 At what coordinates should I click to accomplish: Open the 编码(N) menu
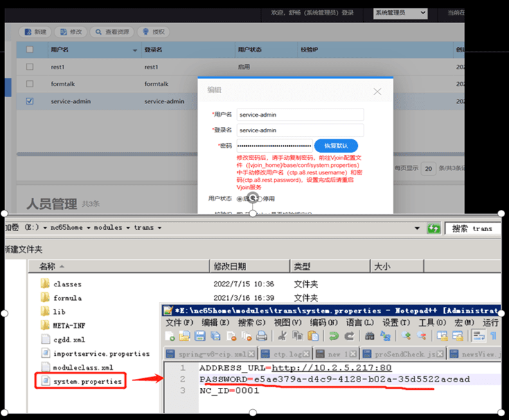point(324,322)
